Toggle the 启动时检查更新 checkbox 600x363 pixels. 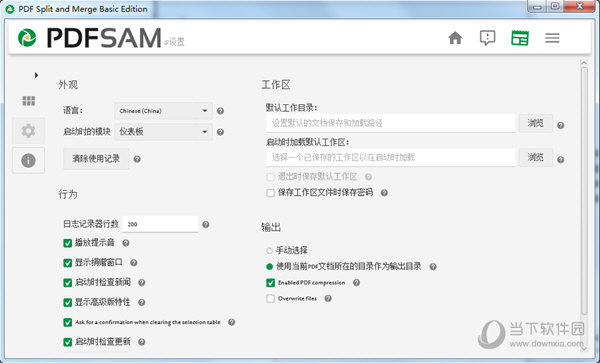(68, 342)
